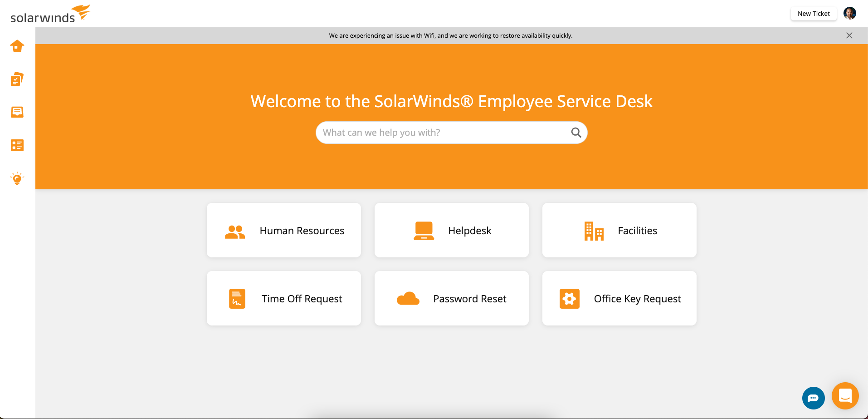This screenshot has height=419, width=868.
Task: Dismiss the Wifi issue notification banner
Action: point(849,35)
